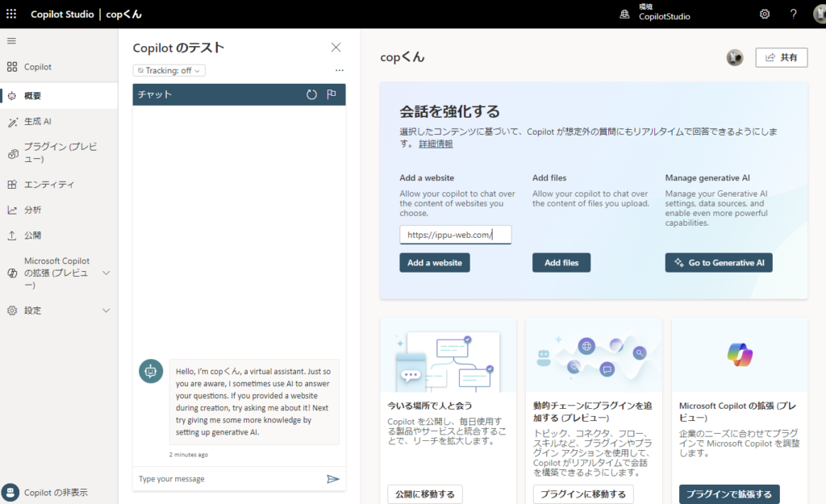Open the 詳細情報 link

point(436,144)
